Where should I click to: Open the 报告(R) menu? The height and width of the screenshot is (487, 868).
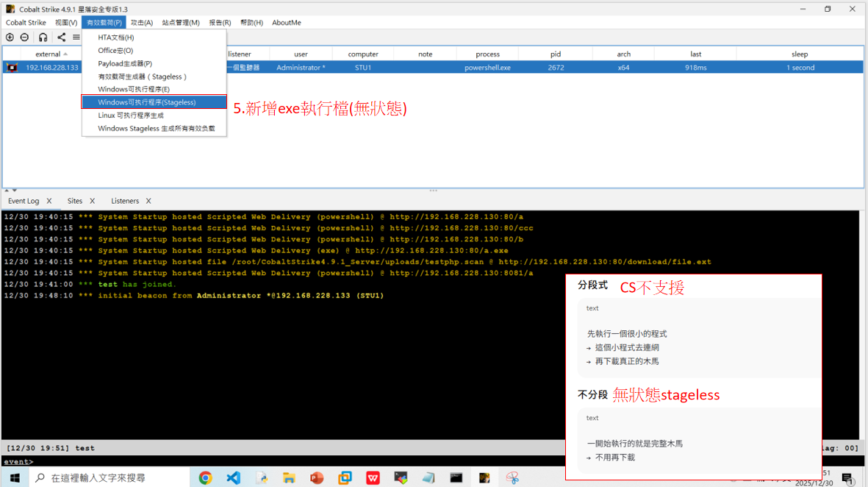220,23
